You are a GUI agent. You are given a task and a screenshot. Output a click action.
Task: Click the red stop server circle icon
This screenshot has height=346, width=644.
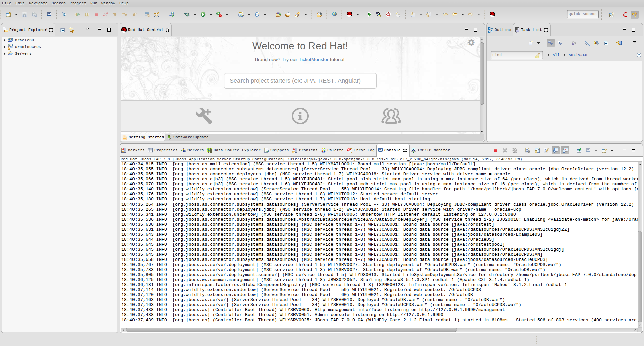pos(388,14)
